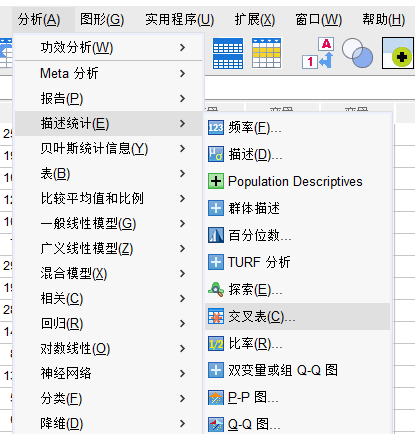The image size is (415, 434).
Task: Expand the 描述统计(E) submenu arrow
Action: tap(182, 123)
